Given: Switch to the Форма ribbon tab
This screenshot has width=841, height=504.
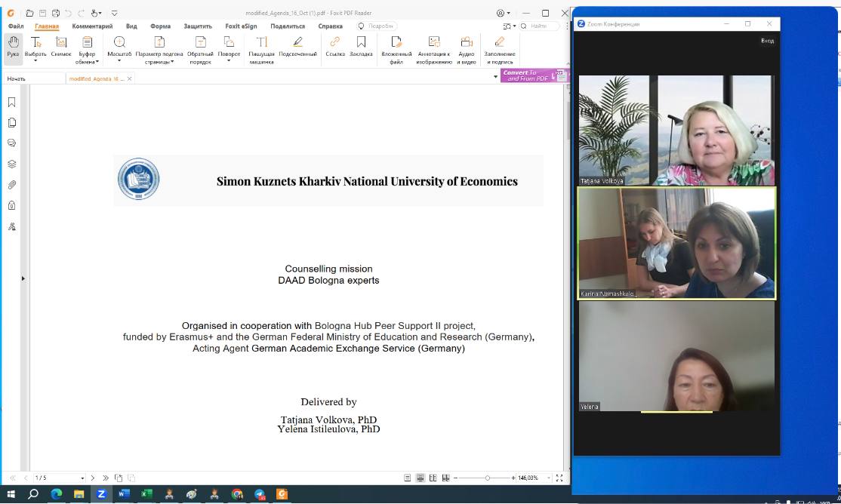Looking at the screenshot, I should tap(160, 26).
